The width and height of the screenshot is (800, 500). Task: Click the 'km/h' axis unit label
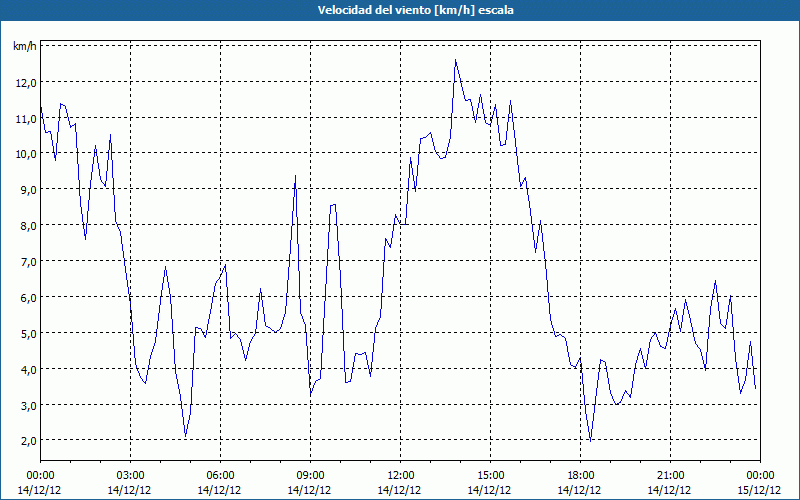[25, 46]
